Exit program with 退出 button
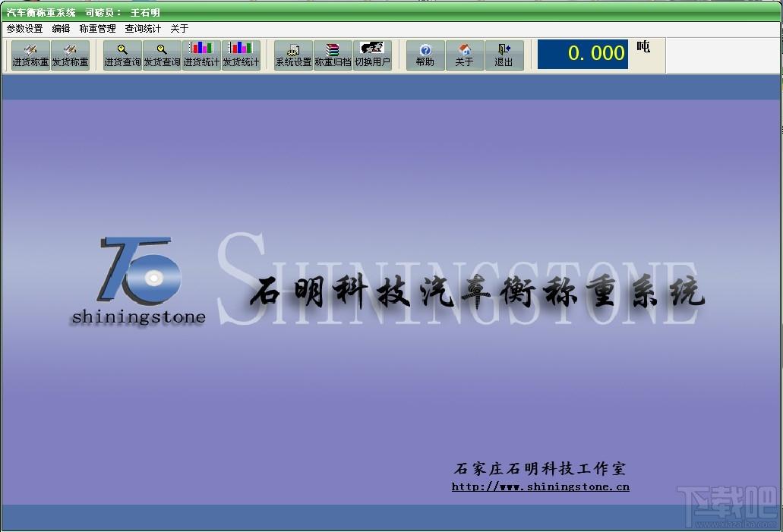This screenshot has height=532, width=783. click(504, 55)
